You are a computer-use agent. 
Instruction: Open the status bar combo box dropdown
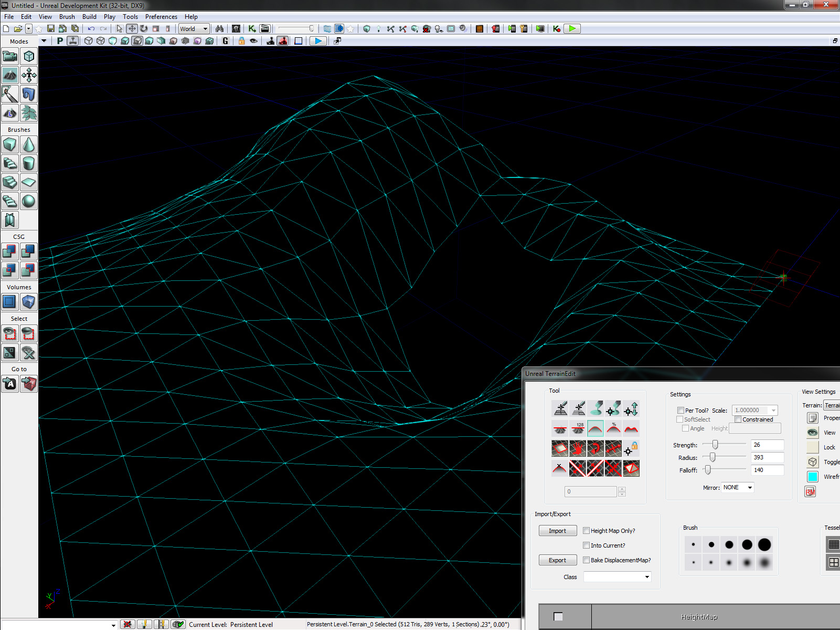(x=113, y=625)
